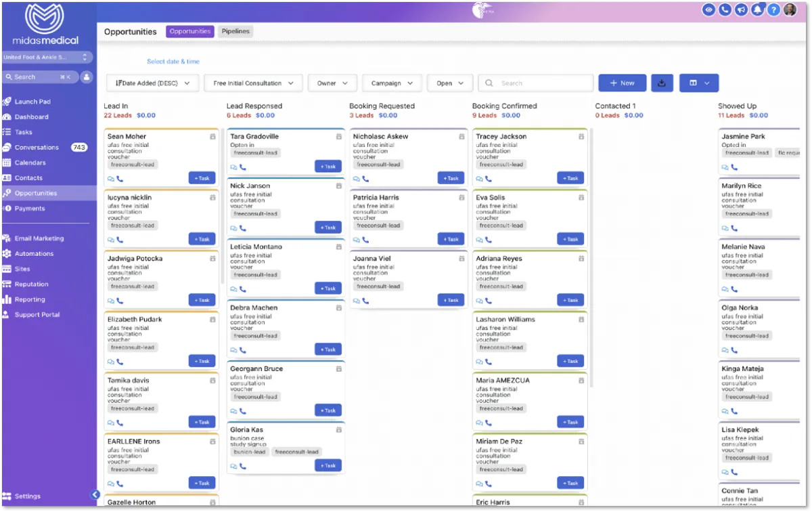Image resolution: width=812 pixels, height=512 pixels.
Task: Open the board view layout dropdown
Action: (x=699, y=83)
